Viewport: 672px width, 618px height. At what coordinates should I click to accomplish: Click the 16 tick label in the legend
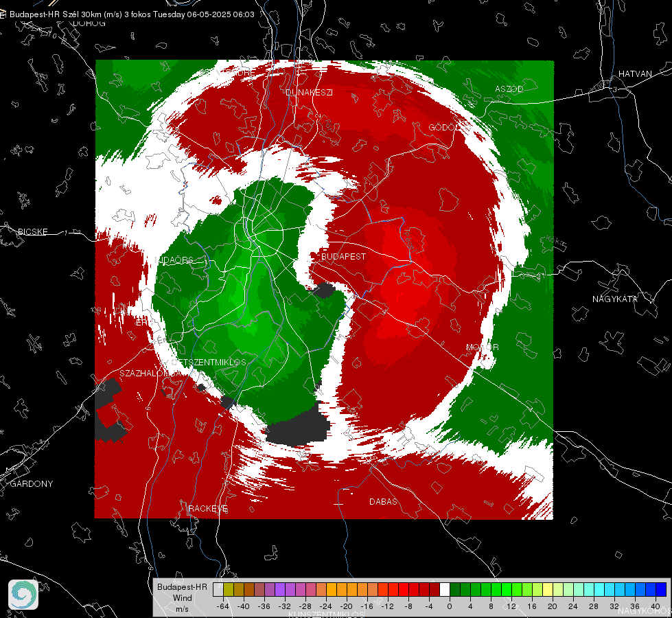532,606
